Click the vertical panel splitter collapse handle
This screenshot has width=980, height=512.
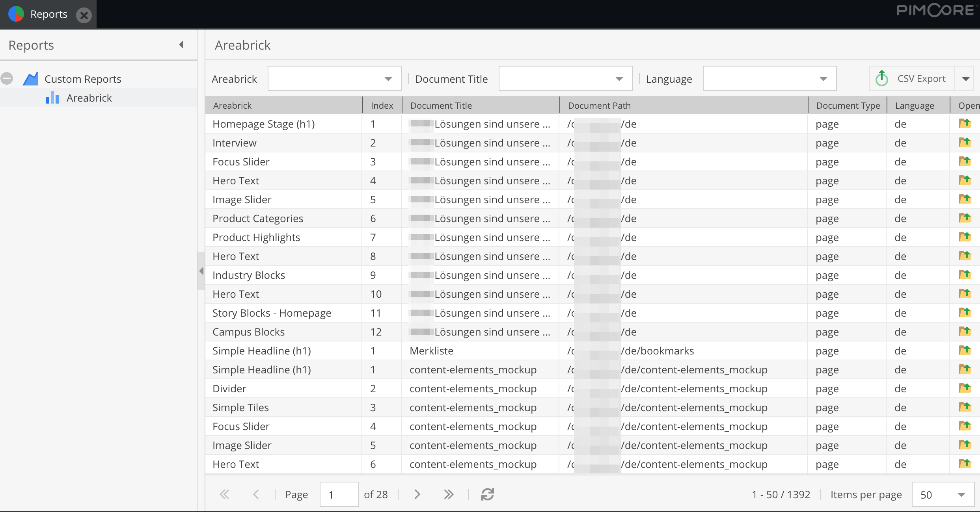(201, 271)
